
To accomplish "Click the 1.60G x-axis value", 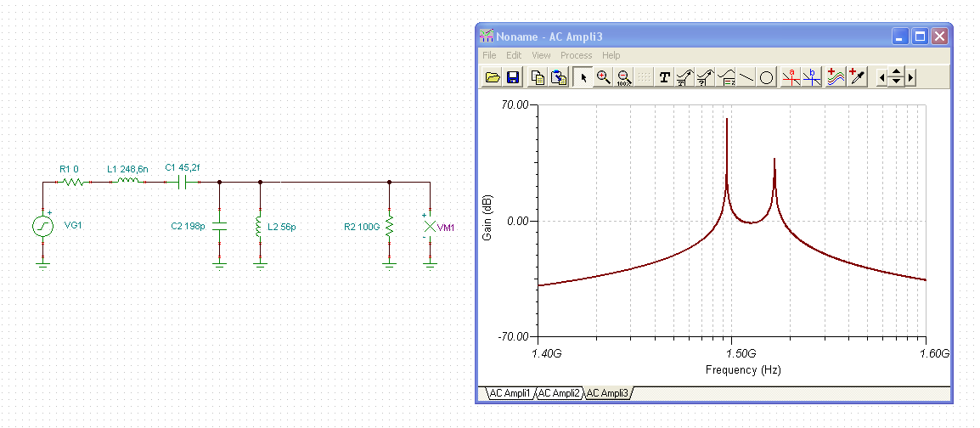I will coord(935,353).
